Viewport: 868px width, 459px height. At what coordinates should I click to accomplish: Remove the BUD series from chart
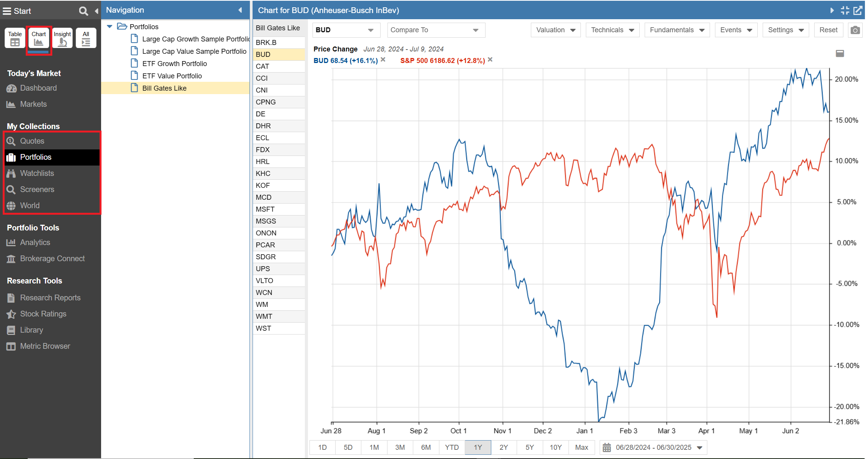tap(383, 60)
